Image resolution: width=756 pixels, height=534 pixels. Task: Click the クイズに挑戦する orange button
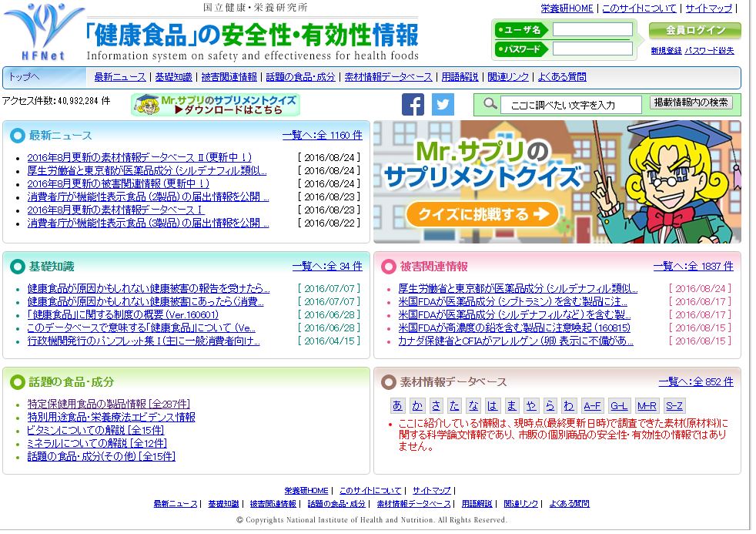(481, 214)
